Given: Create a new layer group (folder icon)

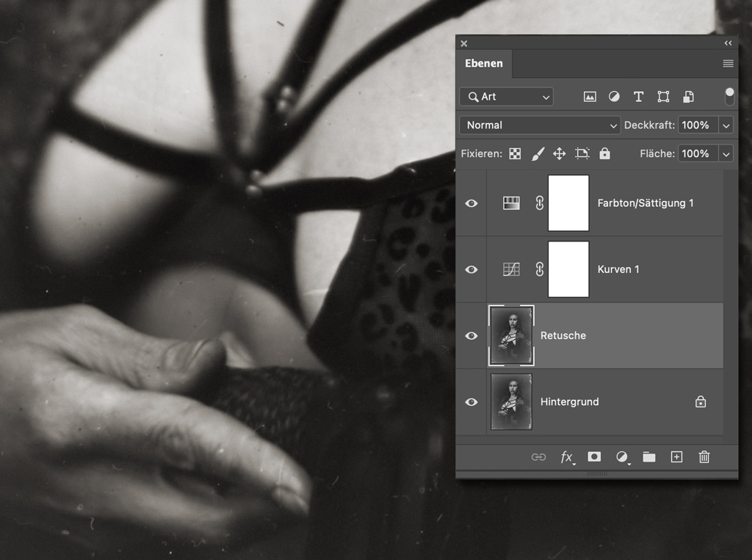Looking at the screenshot, I should 649,457.
